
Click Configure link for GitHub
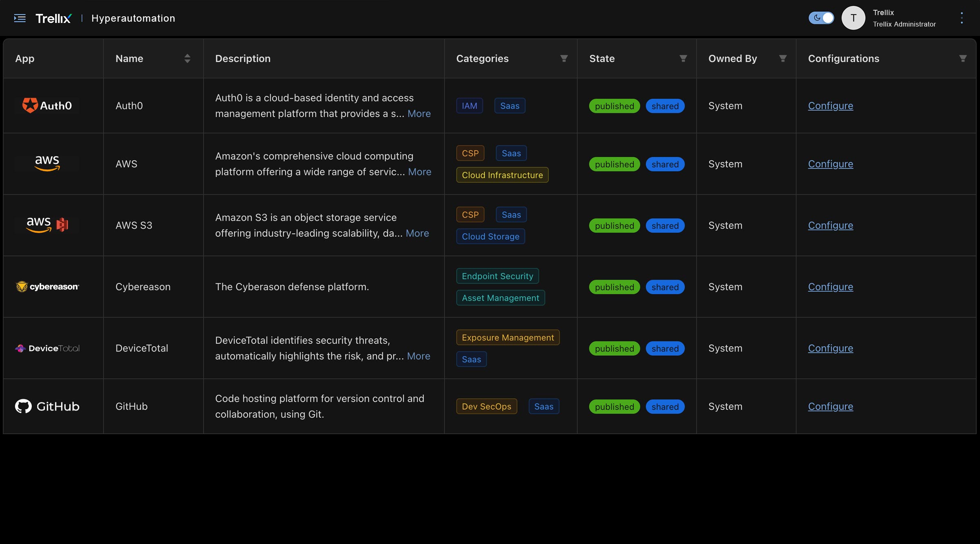click(x=831, y=406)
